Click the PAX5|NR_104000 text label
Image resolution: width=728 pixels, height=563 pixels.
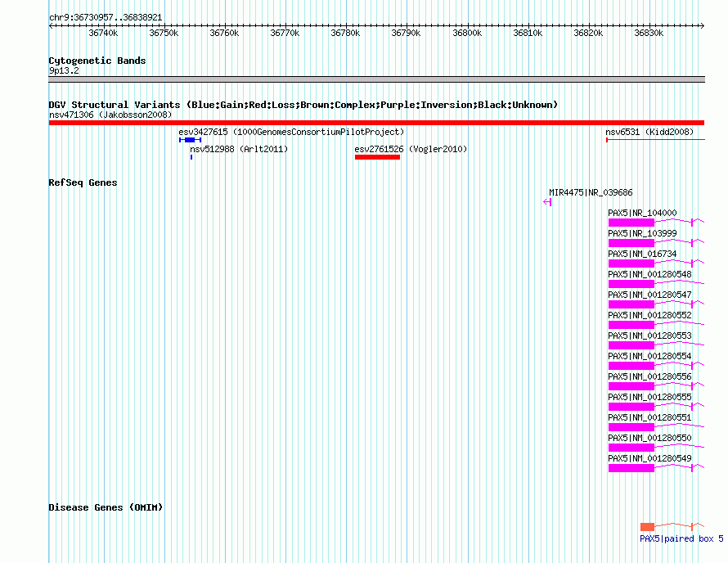[x=642, y=213]
